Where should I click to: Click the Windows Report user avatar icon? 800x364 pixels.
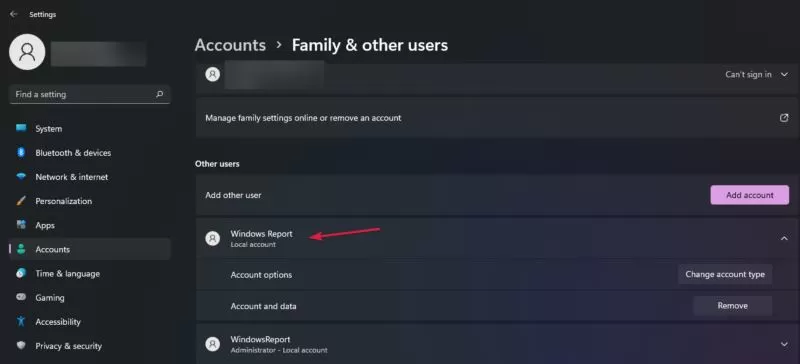[x=213, y=238]
